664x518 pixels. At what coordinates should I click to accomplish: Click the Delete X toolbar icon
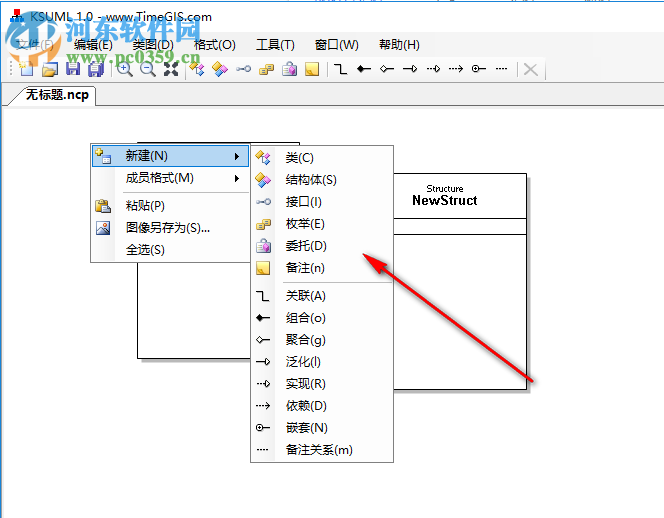531,69
